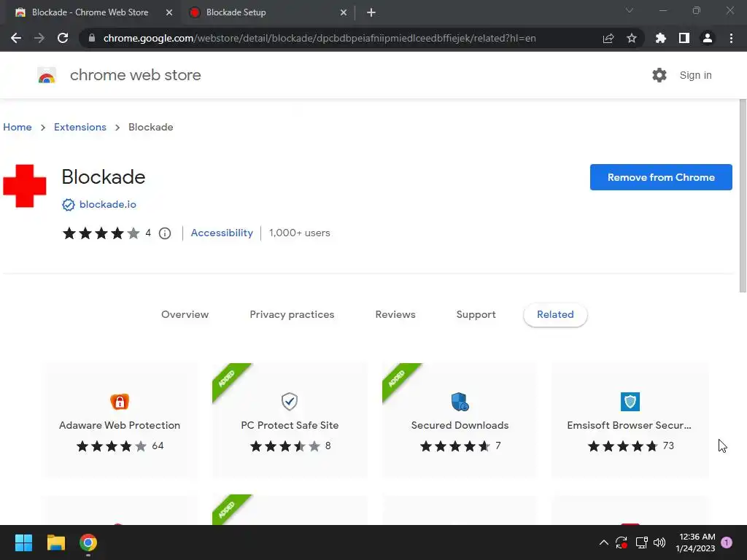Open the tab search dropdown arrow
Screen dimensions: 747x560
click(x=630, y=10)
